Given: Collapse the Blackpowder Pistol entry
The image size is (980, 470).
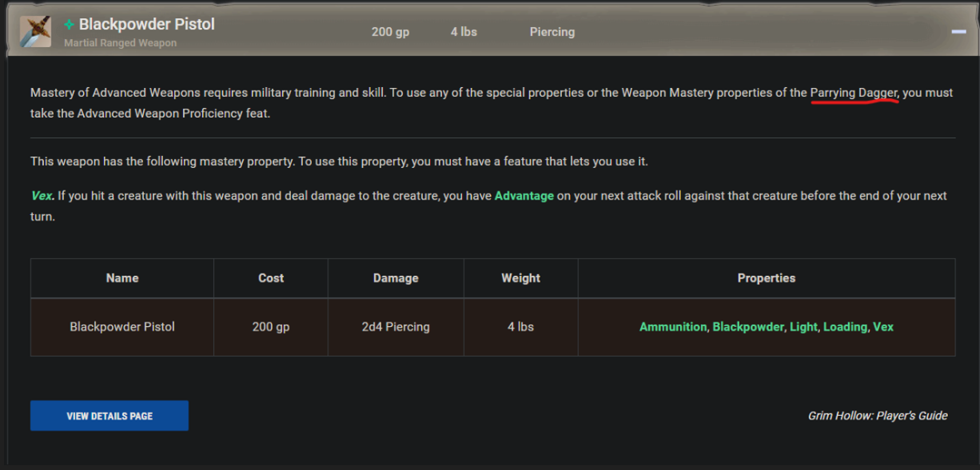Looking at the screenshot, I should [x=958, y=32].
